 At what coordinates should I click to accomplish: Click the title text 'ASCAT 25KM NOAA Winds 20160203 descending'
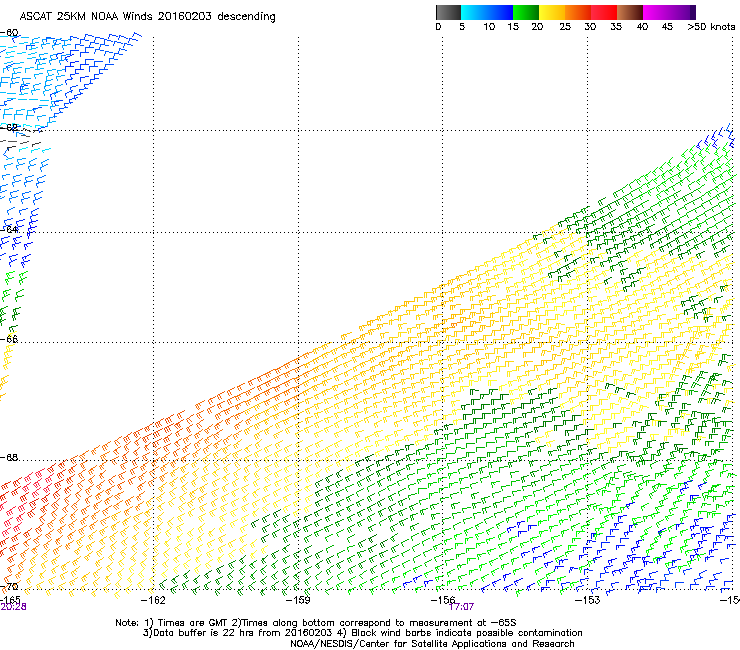click(148, 16)
